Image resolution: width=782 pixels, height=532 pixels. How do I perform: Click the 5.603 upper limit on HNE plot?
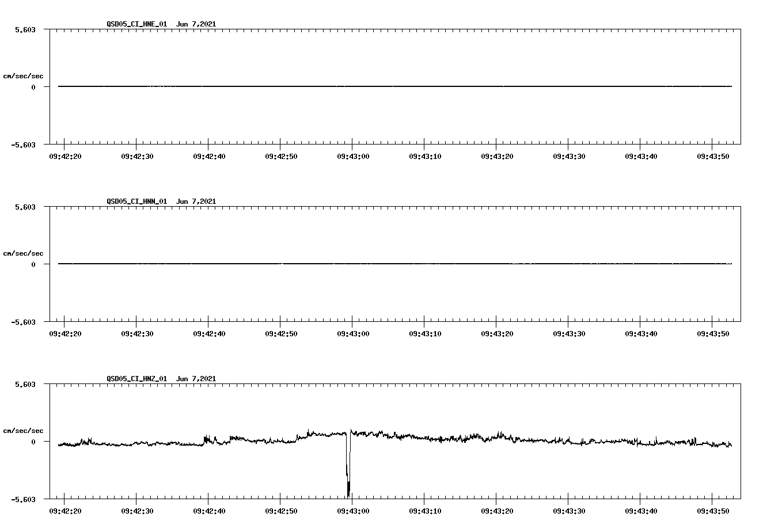pyautogui.click(x=25, y=29)
